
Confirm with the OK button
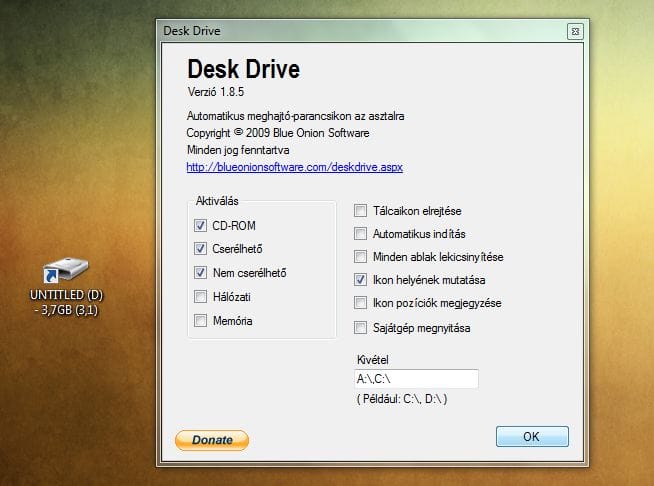click(532, 436)
